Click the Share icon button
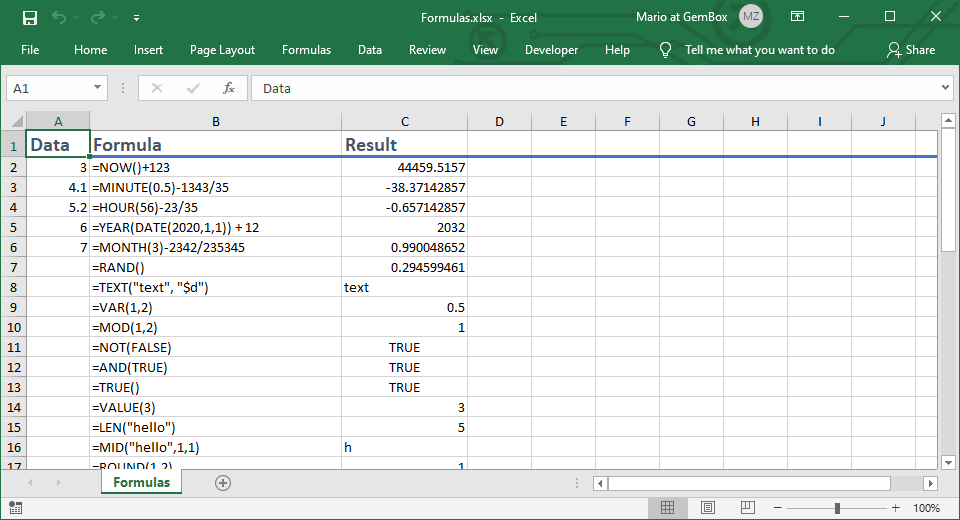Image resolution: width=960 pixels, height=520 pixels. pyautogui.click(x=910, y=50)
